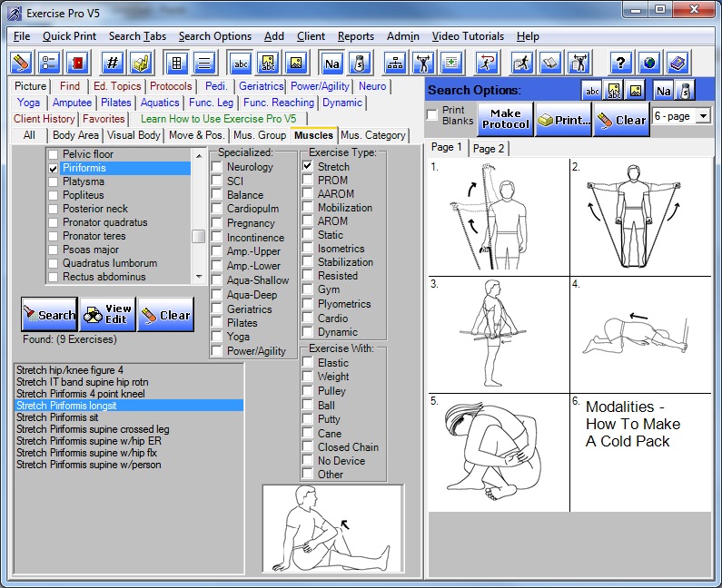Check the Neurology specialized option
Image resolution: width=722 pixels, height=588 pixels.
click(x=216, y=167)
